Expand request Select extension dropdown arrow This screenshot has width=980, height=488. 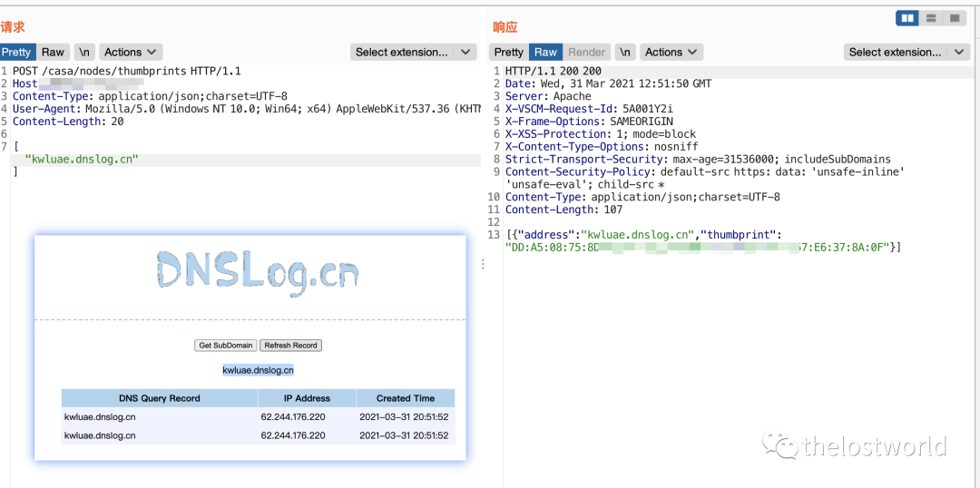(465, 52)
